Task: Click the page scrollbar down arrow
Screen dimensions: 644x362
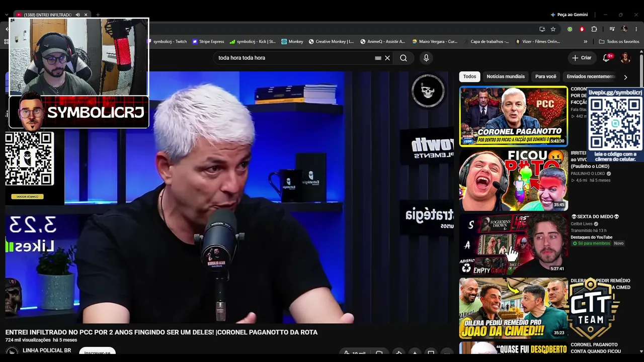Action: click(x=640, y=351)
